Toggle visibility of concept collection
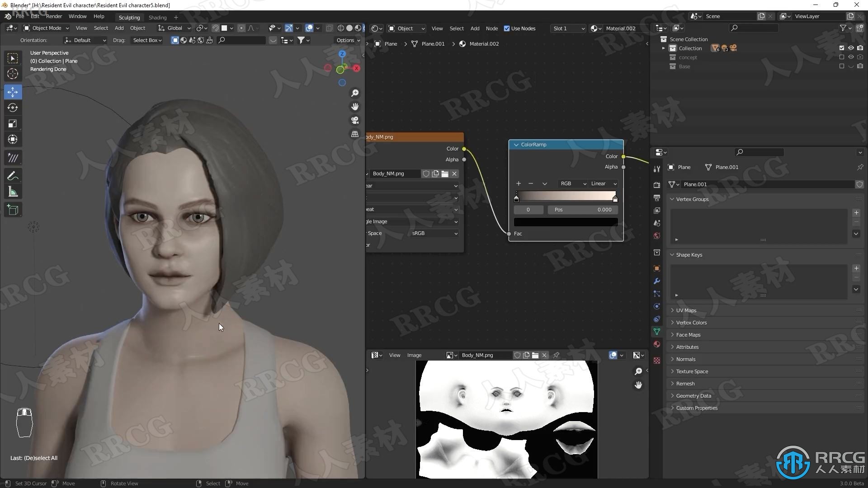868x488 pixels. pyautogui.click(x=851, y=56)
